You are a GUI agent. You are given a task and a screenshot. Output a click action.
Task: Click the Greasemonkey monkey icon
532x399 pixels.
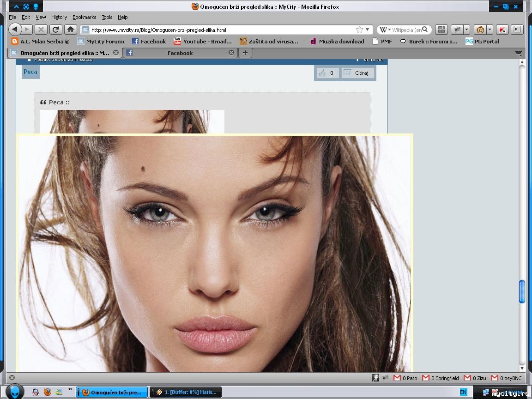click(x=480, y=30)
